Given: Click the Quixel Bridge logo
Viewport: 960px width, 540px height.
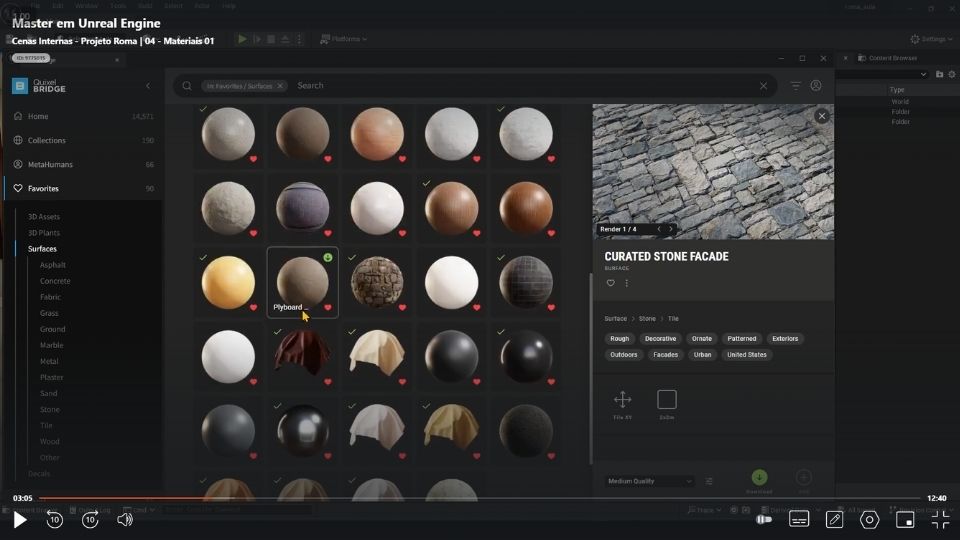Looking at the screenshot, I should pos(39,86).
